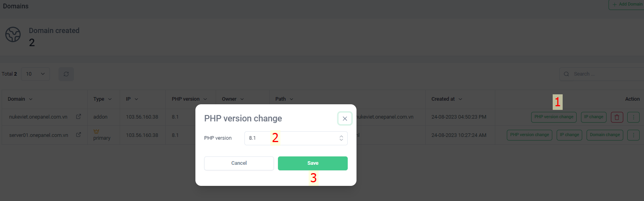Click the refresh icon beside page size
644x201 pixels.
pos(66,74)
